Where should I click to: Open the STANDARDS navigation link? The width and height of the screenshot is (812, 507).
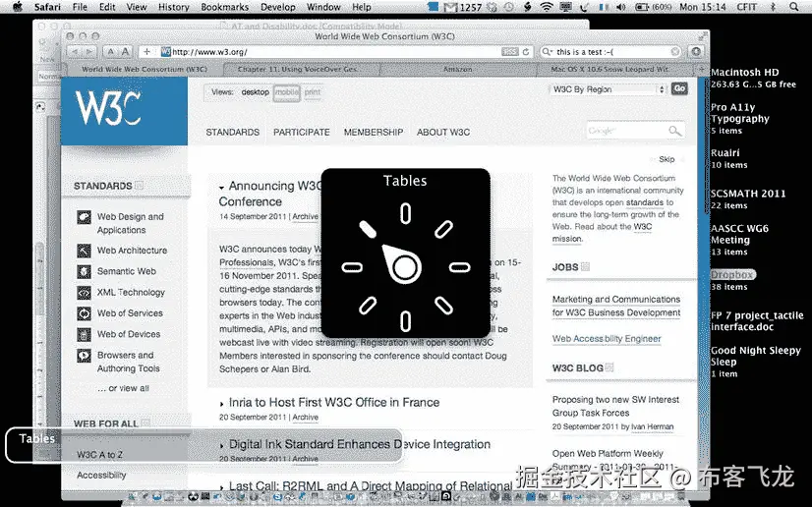233,133
